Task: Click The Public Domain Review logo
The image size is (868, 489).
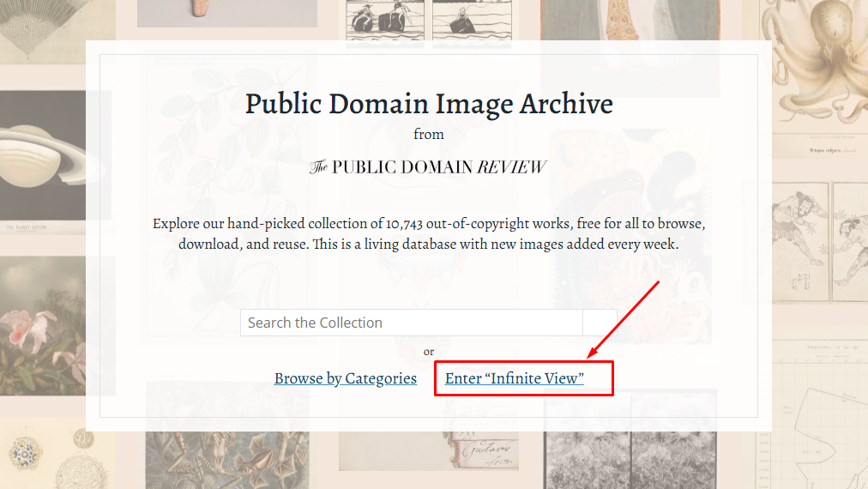Action: coord(428,167)
